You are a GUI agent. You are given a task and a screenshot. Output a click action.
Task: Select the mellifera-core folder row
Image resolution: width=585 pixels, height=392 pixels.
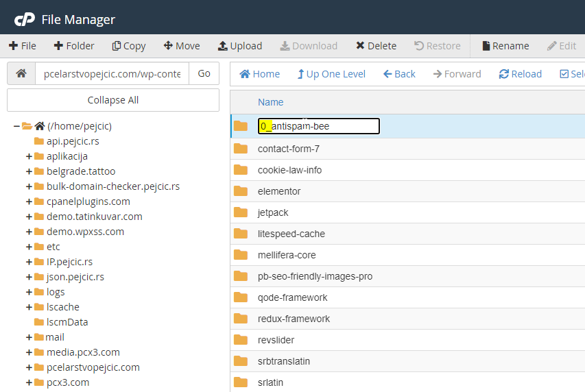tap(407, 255)
